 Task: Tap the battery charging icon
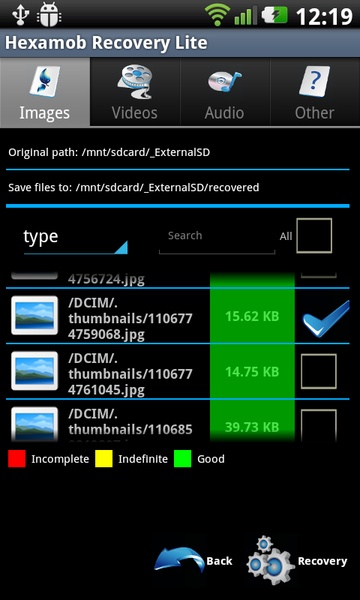[274, 15]
